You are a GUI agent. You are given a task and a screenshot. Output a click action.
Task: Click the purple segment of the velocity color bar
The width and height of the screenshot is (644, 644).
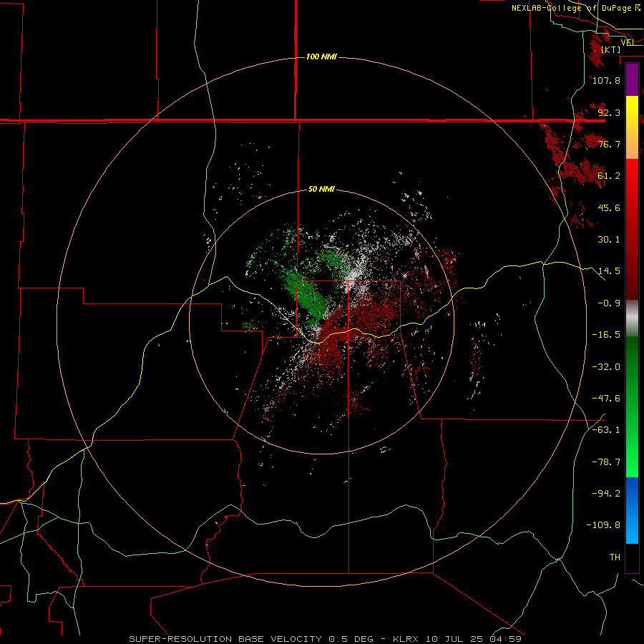632,79
